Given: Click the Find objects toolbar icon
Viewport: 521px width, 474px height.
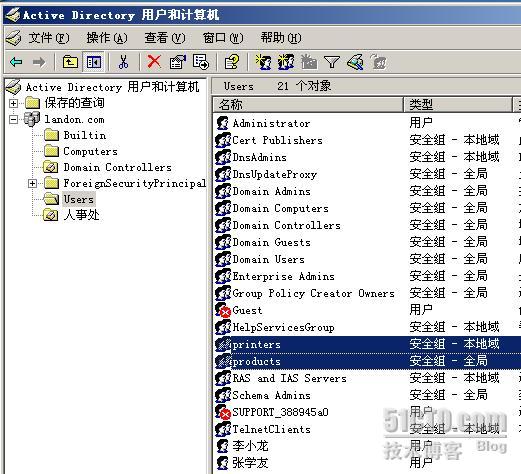Looking at the screenshot, I should pyautogui.click(x=355, y=62).
